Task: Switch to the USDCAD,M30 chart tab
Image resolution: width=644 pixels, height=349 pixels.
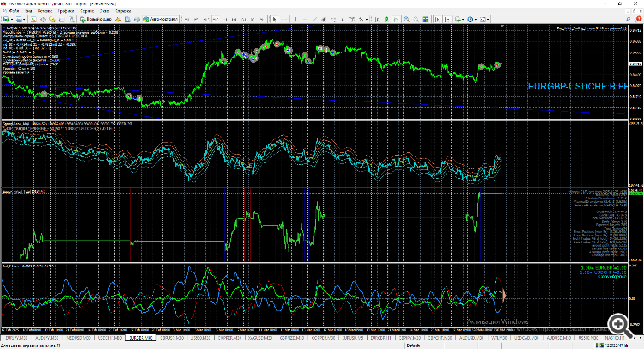Action: [x=526, y=338]
